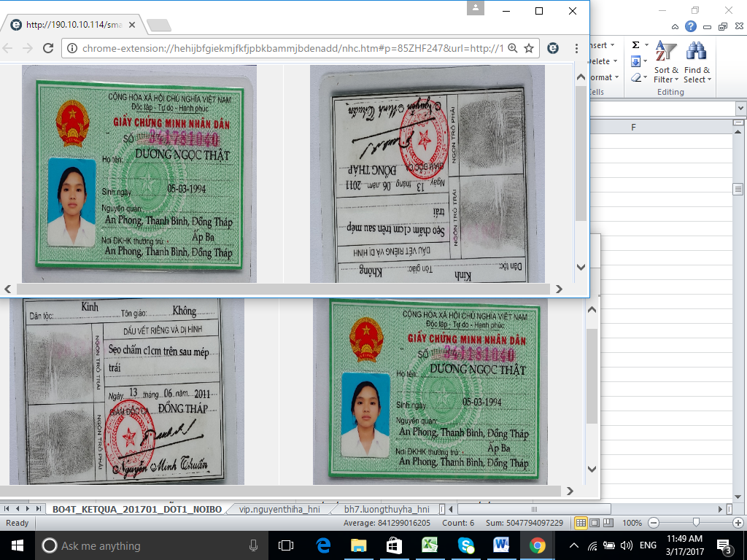
Task: Open Sort & Filter in Editing group
Action: [665, 64]
